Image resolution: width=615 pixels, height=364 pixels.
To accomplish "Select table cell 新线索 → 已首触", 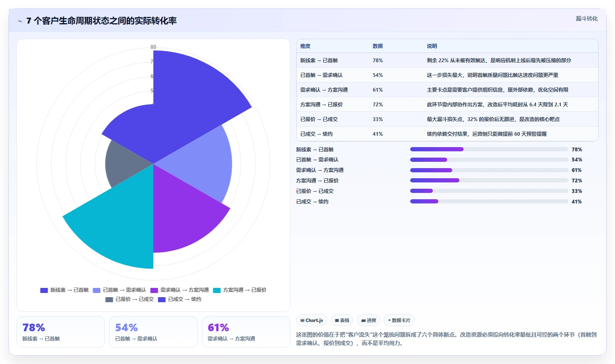I will (319, 61).
